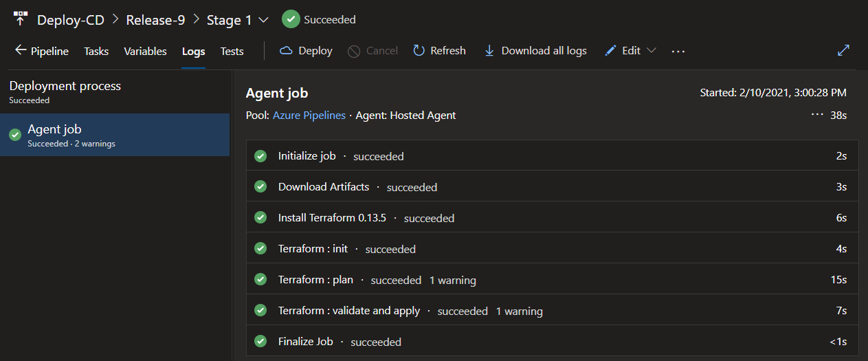The image size is (868, 361).
Task: Open the Terraform : plan log row
Action: point(315,280)
